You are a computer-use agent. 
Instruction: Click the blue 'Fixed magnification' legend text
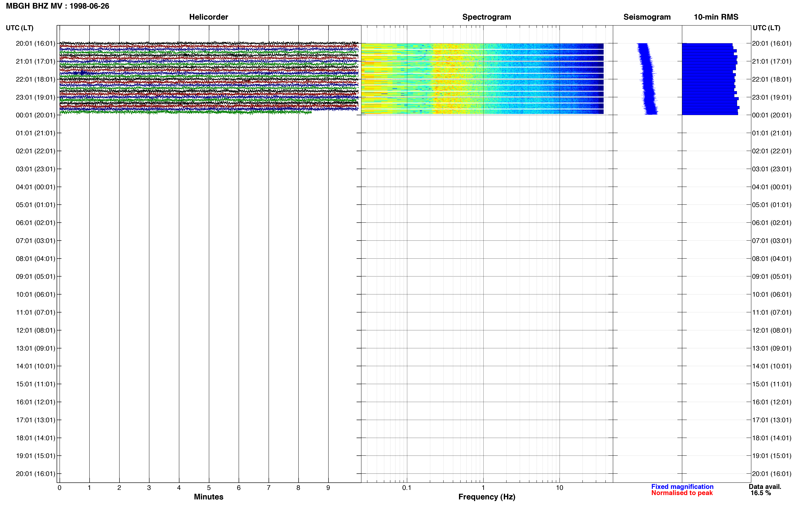click(682, 486)
